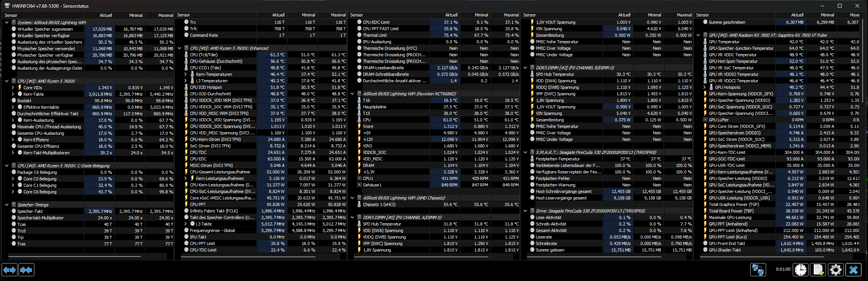868x281 pixels.
Task: Collapse ASRock B650I (Nuvoton NCT6686D) group
Action: point(352,94)
